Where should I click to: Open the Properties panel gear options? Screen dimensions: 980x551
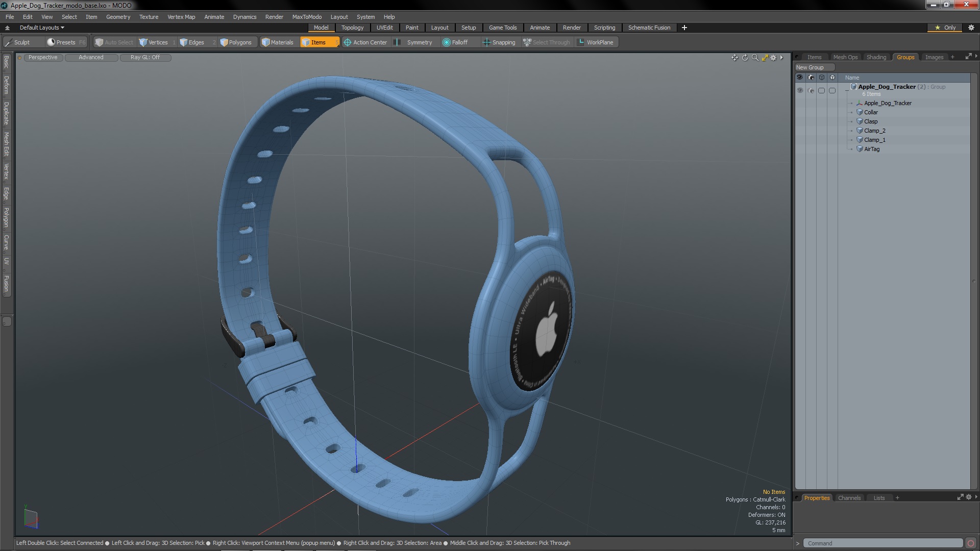(969, 497)
